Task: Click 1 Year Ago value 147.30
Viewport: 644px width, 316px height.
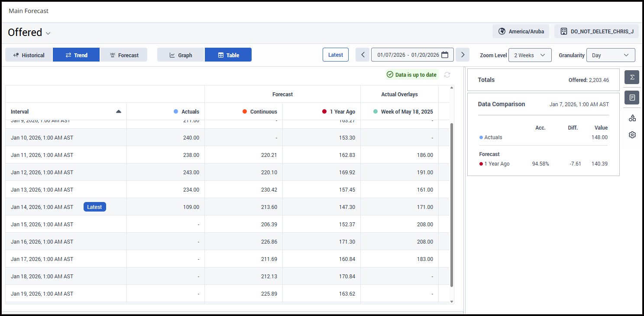Action: pos(347,207)
